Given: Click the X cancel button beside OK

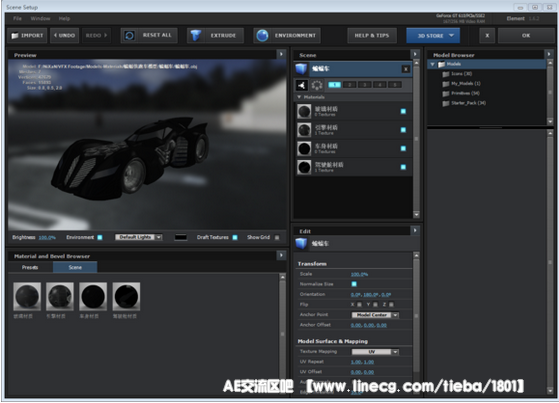Looking at the screenshot, I should click(487, 36).
